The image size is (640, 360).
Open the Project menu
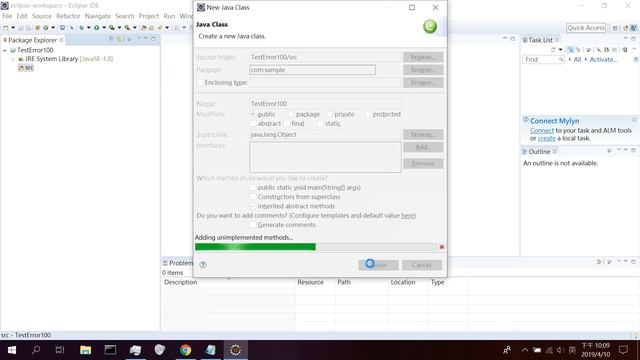(149, 16)
